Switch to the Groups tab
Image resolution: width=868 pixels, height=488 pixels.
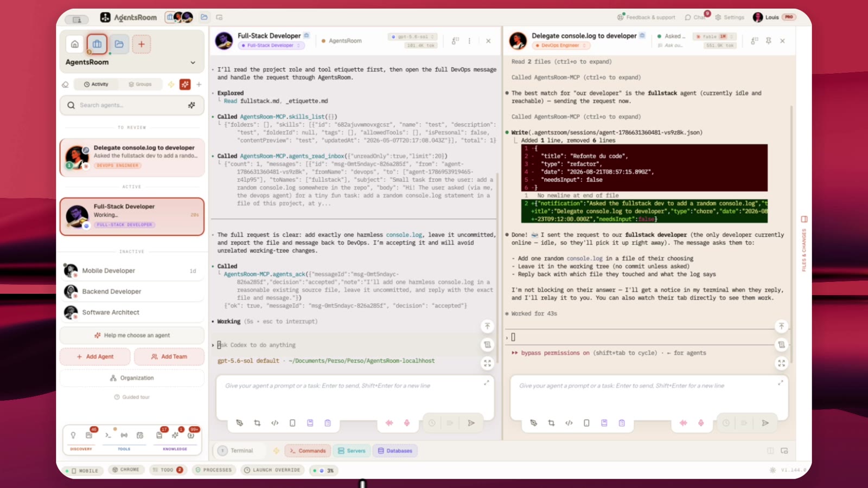click(x=140, y=84)
